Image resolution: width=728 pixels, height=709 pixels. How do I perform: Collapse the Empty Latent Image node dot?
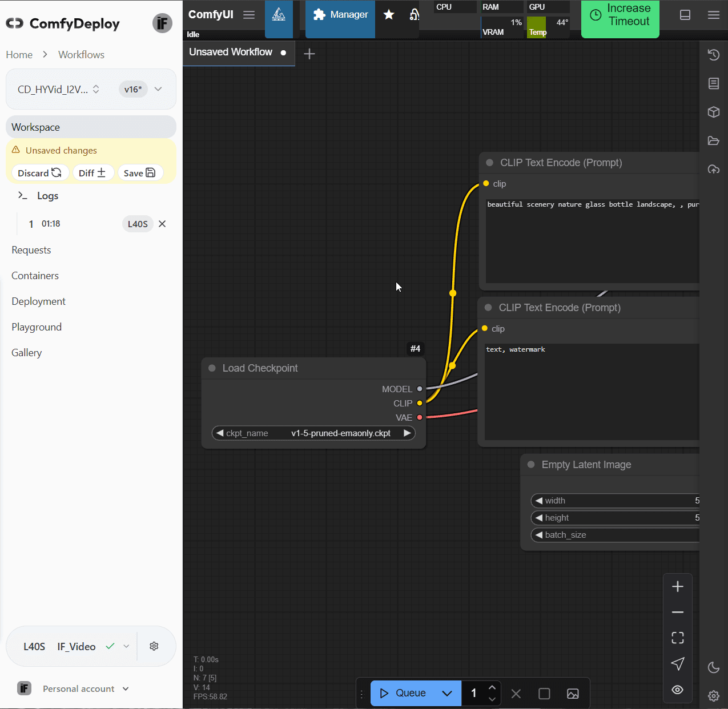click(x=531, y=465)
